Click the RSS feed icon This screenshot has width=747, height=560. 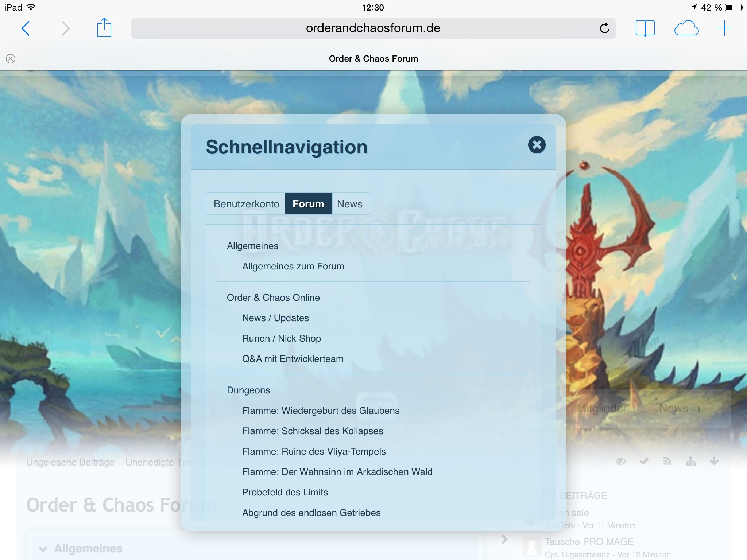[x=667, y=462]
